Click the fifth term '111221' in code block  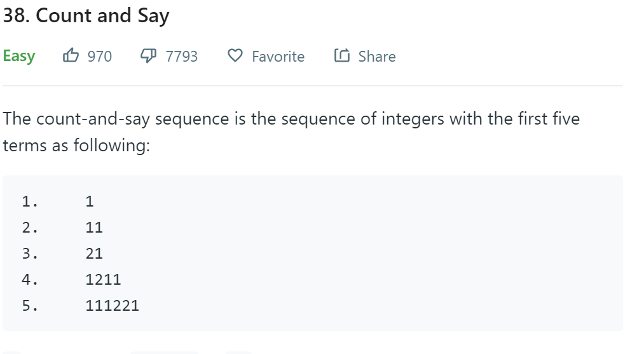(x=112, y=306)
